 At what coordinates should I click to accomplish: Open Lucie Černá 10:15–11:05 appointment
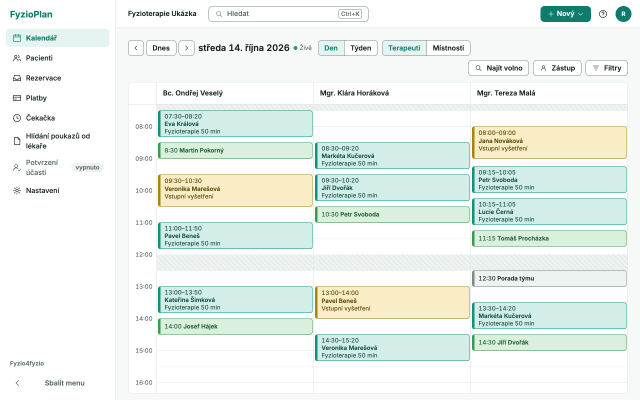[549, 211]
